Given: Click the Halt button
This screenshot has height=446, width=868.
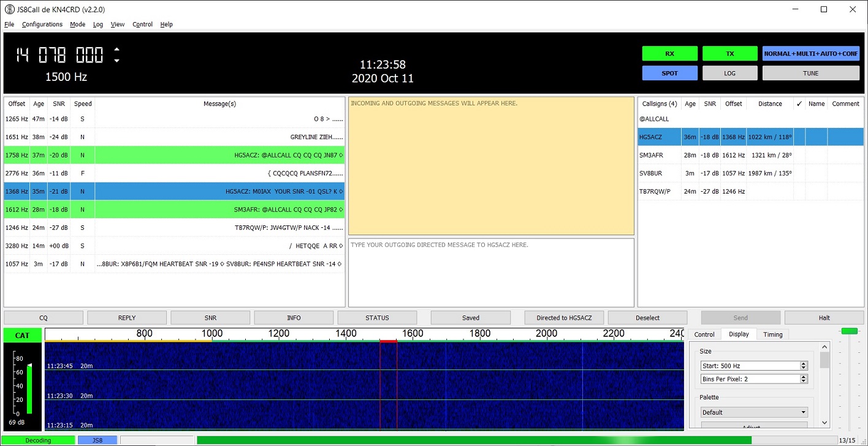Looking at the screenshot, I should 824,318.
